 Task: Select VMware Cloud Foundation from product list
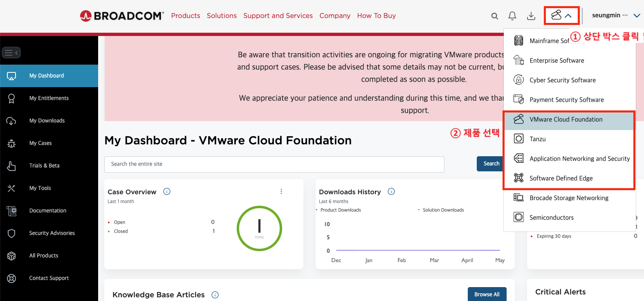tap(566, 119)
